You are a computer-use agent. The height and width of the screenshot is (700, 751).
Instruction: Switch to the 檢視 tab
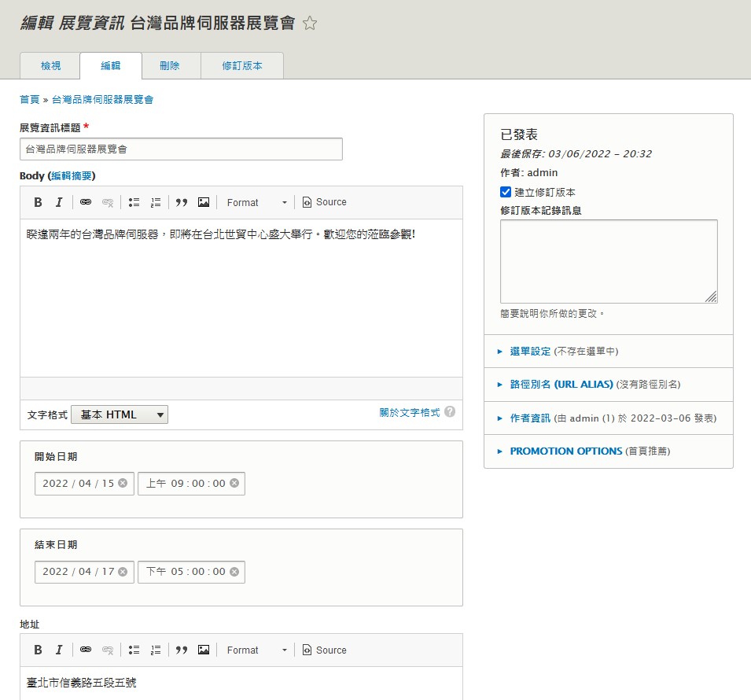coord(50,66)
